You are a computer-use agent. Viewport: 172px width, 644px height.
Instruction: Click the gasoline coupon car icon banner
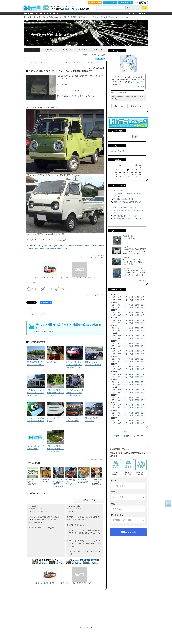click(65, 328)
